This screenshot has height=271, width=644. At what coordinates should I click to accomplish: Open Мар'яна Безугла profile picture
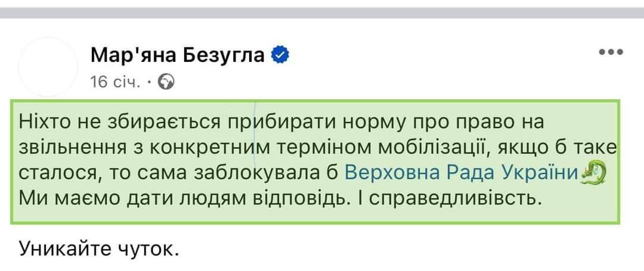(49, 68)
